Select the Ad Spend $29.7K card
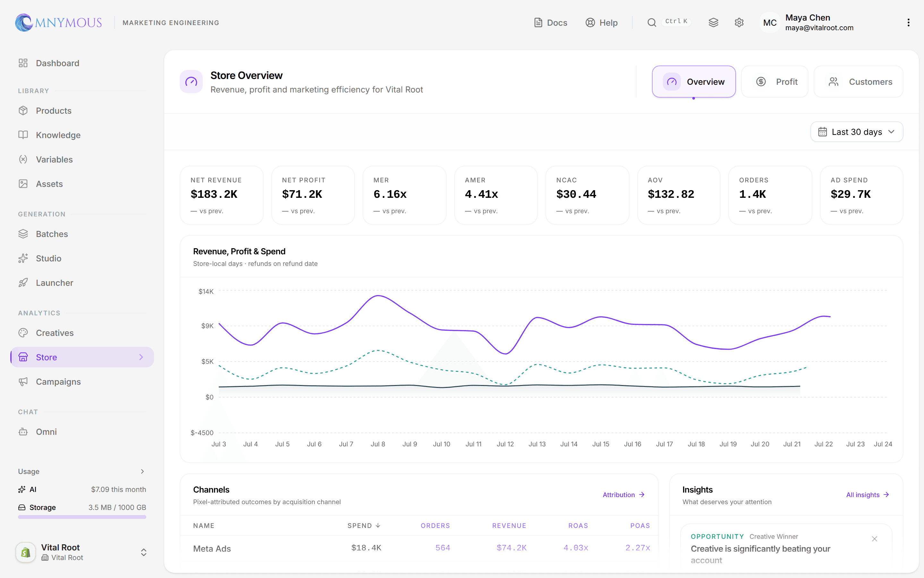924x578 pixels. click(861, 195)
